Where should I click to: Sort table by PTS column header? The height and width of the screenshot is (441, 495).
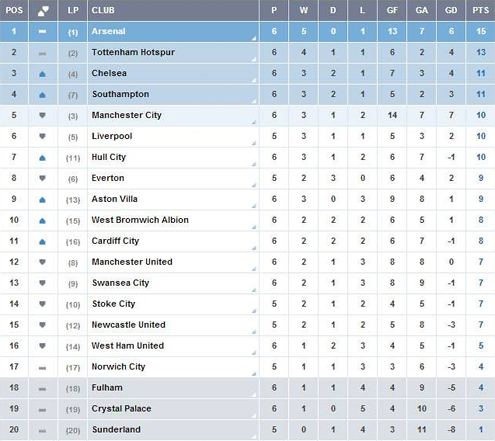480,10
